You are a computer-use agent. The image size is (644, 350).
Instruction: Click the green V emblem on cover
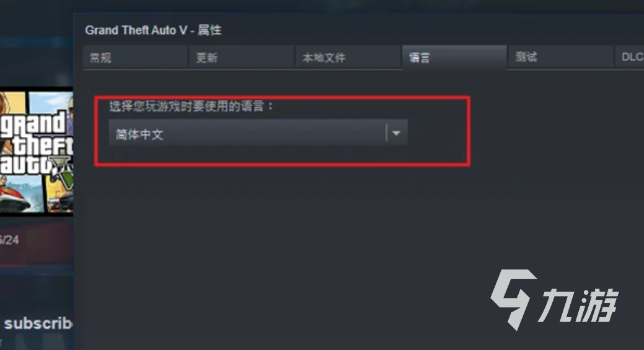pos(65,172)
